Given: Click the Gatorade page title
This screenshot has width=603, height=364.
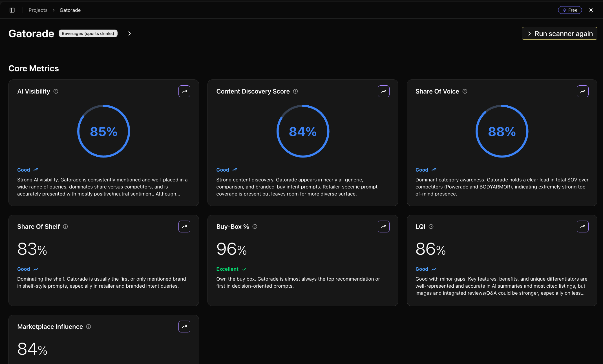Looking at the screenshot, I should [31, 34].
